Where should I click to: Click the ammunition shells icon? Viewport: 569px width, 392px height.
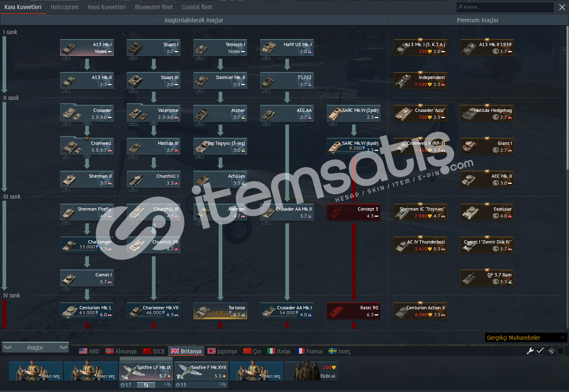(x=552, y=351)
